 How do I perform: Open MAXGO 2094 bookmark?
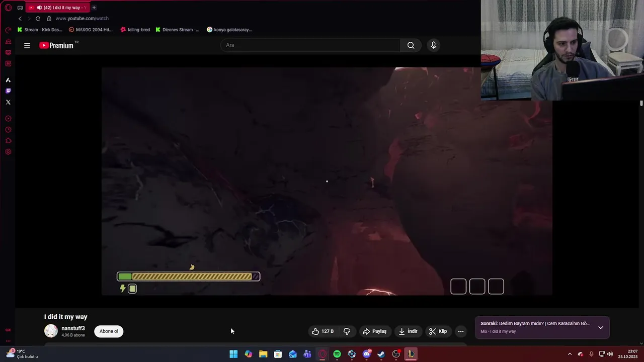pos(91,30)
